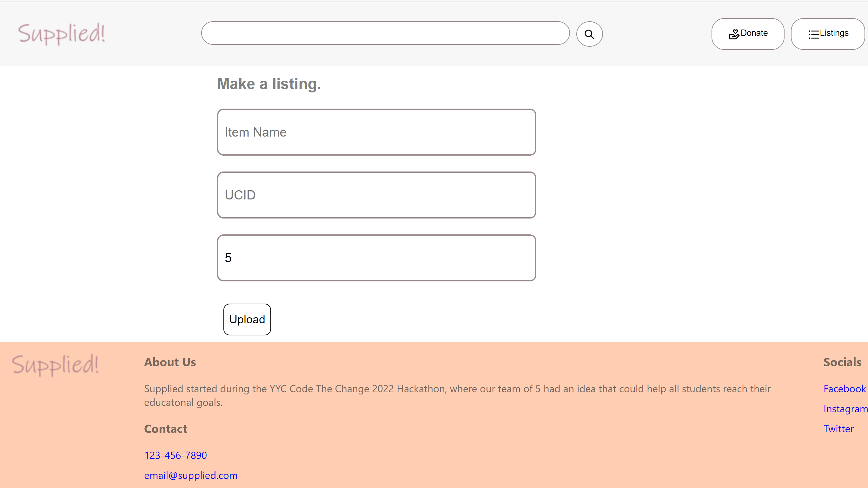This screenshot has height=491, width=868.
Task: Click the magnifying glass search icon
Action: (589, 34)
